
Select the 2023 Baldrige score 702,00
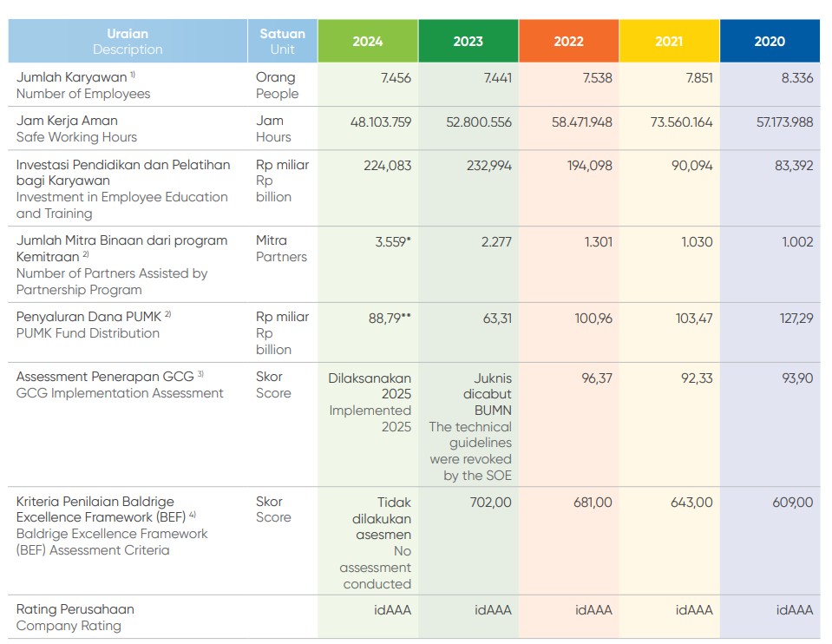click(x=490, y=503)
